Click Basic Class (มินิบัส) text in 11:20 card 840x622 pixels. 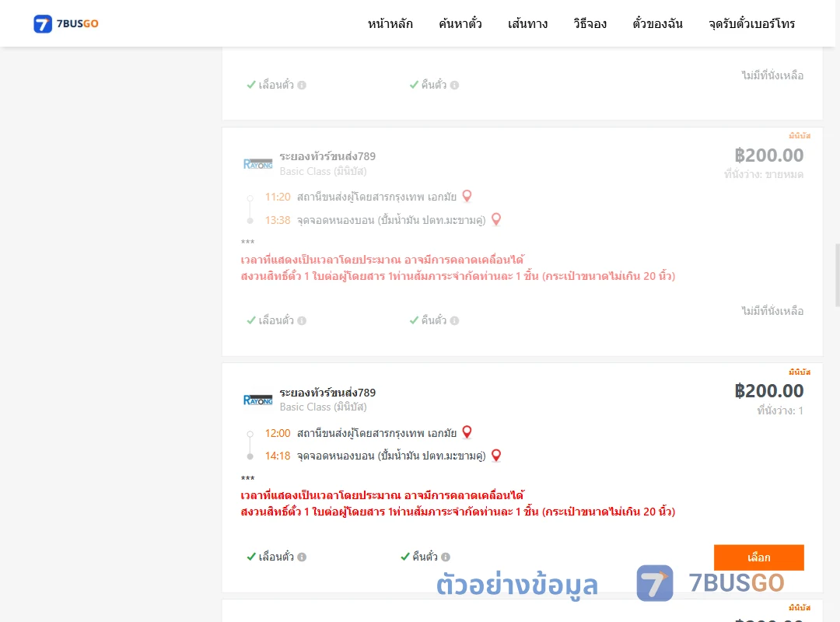[323, 171]
